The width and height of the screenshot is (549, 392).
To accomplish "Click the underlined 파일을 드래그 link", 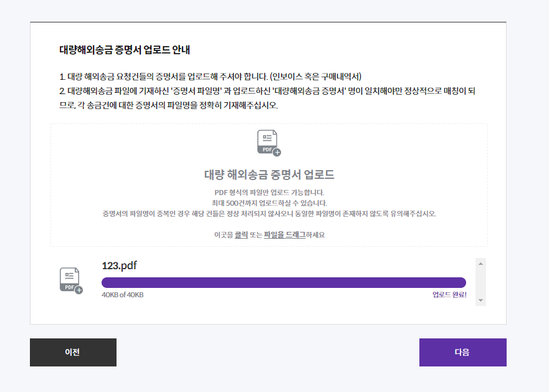I will [285, 235].
